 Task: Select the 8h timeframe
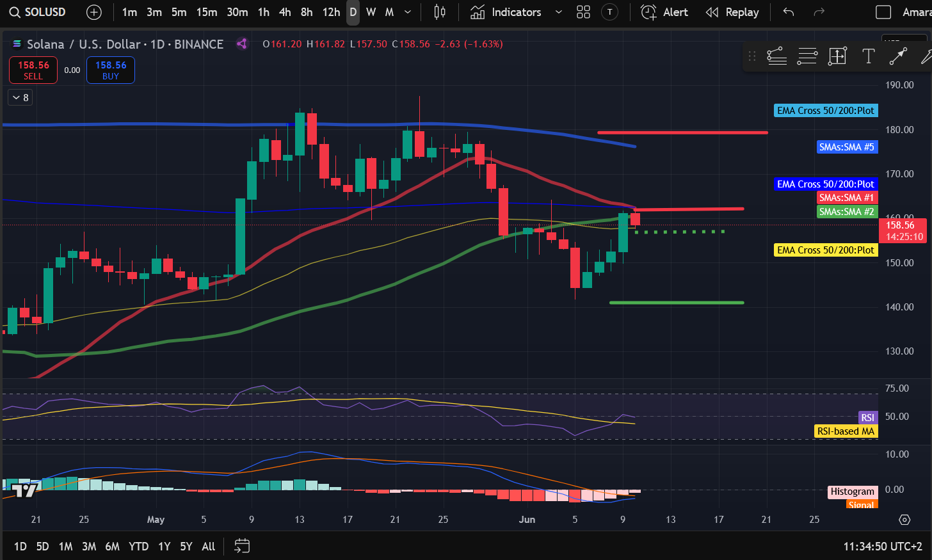coord(307,12)
